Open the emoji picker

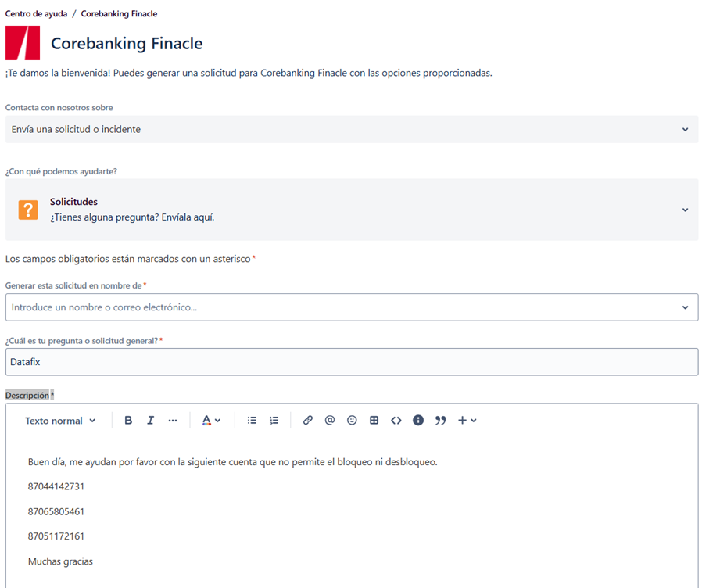352,421
